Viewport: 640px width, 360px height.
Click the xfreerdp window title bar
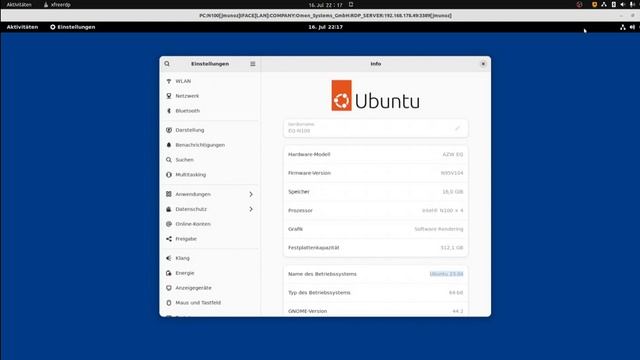(x=320, y=16)
